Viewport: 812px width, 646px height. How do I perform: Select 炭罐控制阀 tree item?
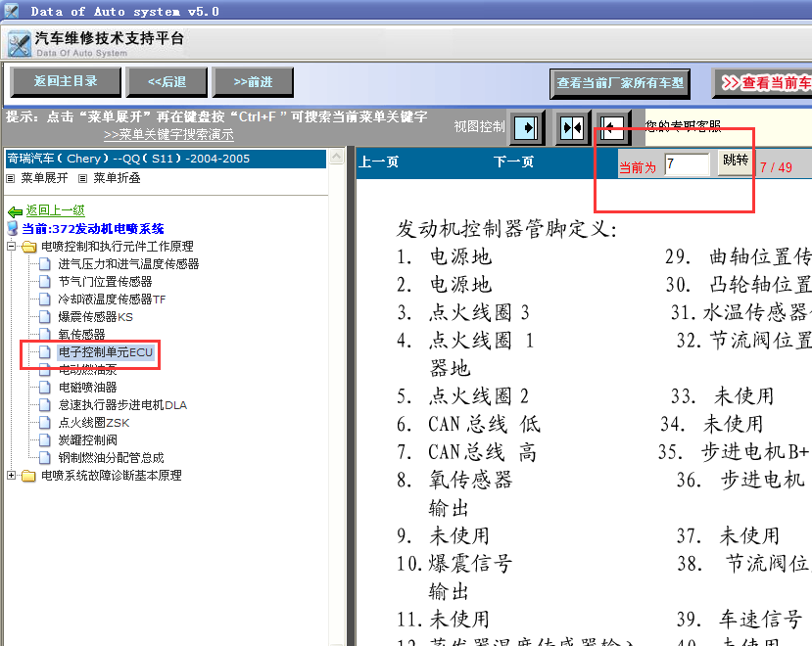pyautogui.click(x=87, y=440)
